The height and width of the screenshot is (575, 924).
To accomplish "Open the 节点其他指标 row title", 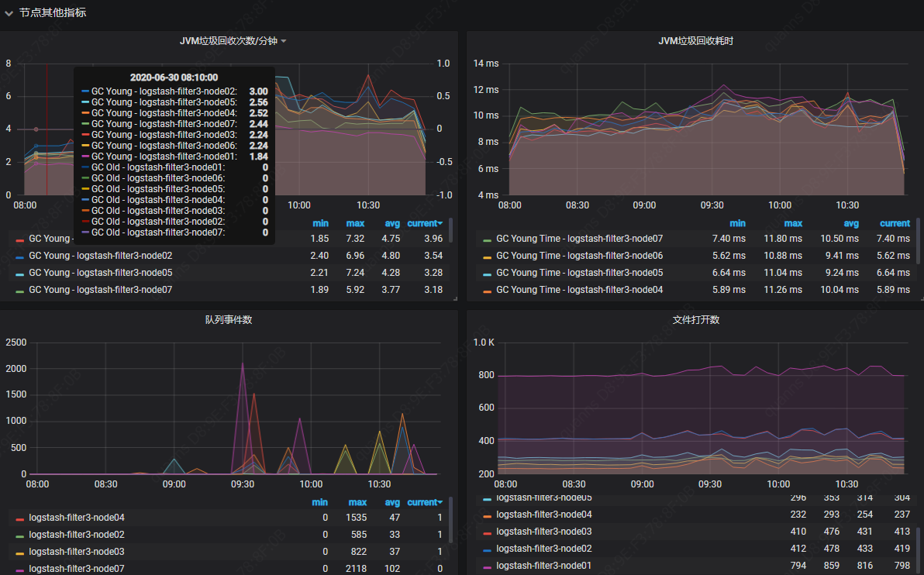I will (53, 12).
